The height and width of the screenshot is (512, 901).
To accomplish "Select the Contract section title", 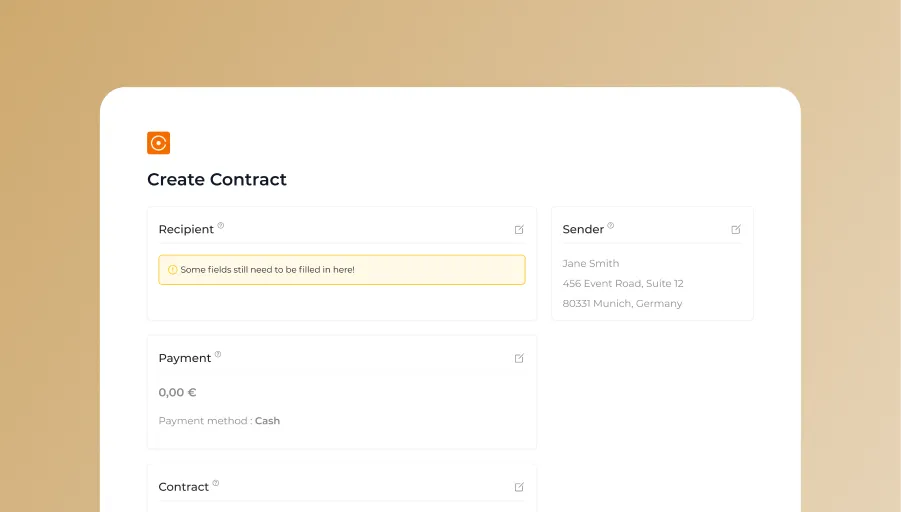I will click(x=184, y=487).
